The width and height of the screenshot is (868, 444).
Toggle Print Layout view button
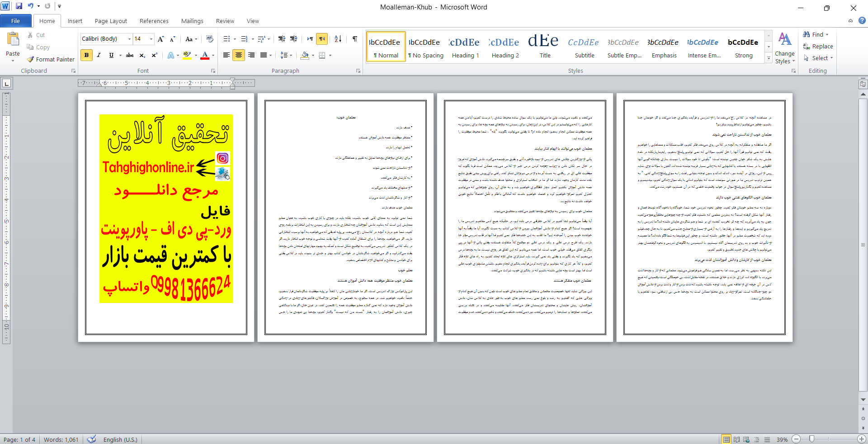(x=726, y=439)
